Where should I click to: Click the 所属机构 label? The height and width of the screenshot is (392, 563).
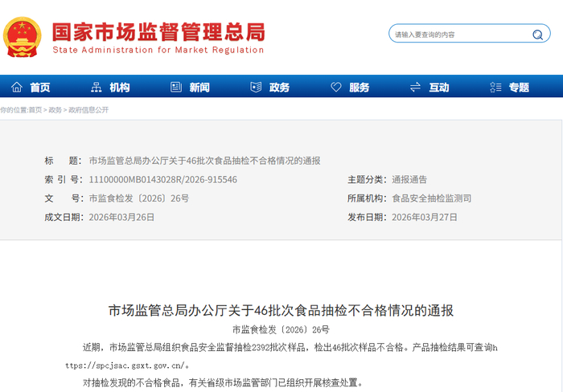click(367, 198)
